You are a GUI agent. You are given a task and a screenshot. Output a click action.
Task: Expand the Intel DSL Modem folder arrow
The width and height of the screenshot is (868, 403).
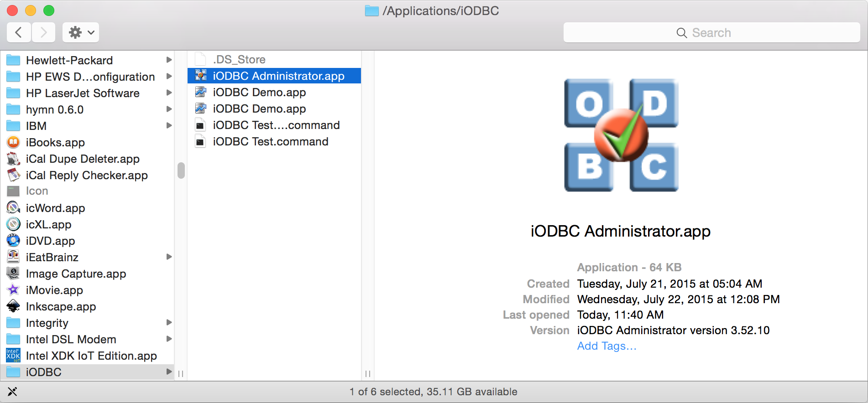click(x=169, y=339)
